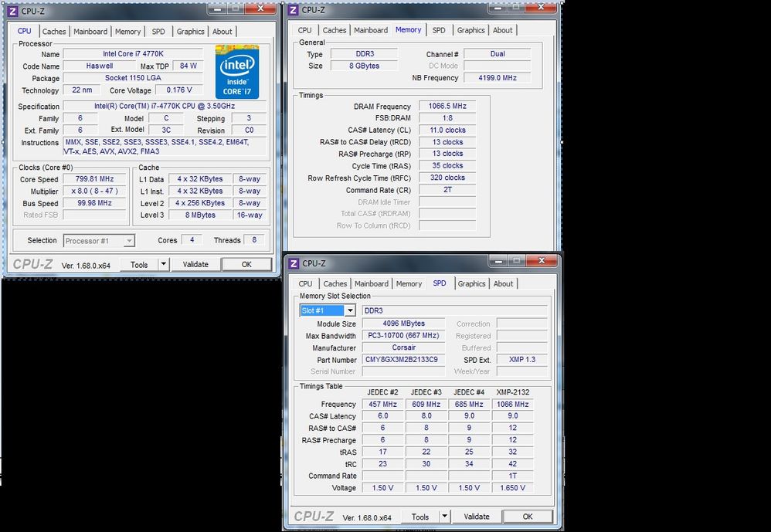
Task: Click Validate in the SPD window
Action: point(477,517)
